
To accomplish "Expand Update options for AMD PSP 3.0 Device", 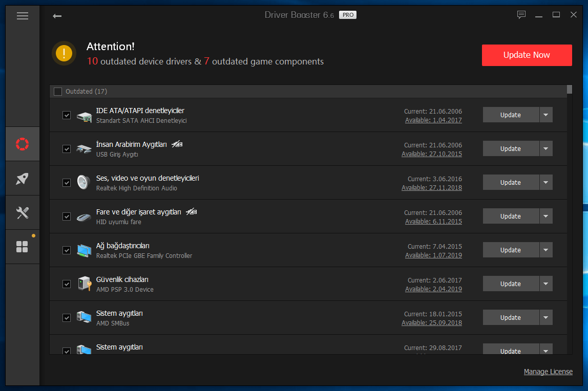I will click(546, 284).
